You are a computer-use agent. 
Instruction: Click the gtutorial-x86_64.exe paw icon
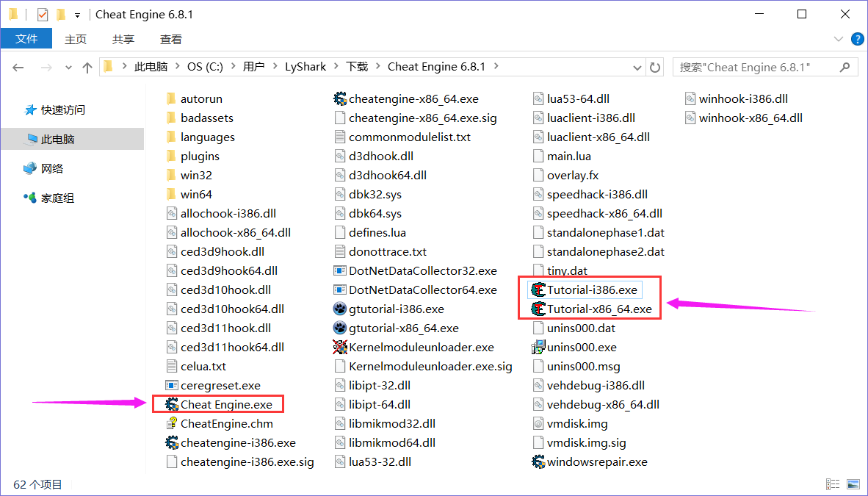coord(340,328)
